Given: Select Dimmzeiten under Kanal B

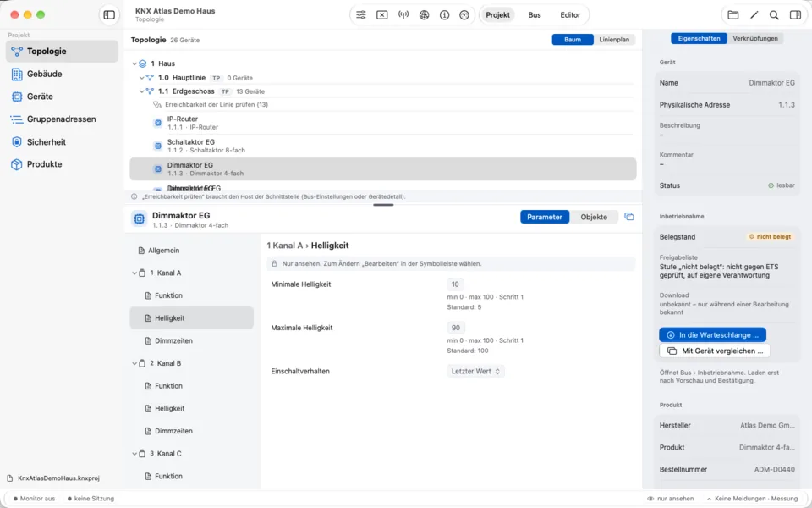Looking at the screenshot, I should pos(192,431).
